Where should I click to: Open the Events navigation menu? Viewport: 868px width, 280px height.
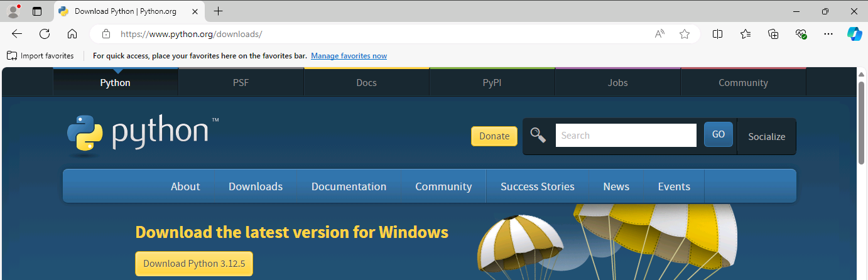674,186
